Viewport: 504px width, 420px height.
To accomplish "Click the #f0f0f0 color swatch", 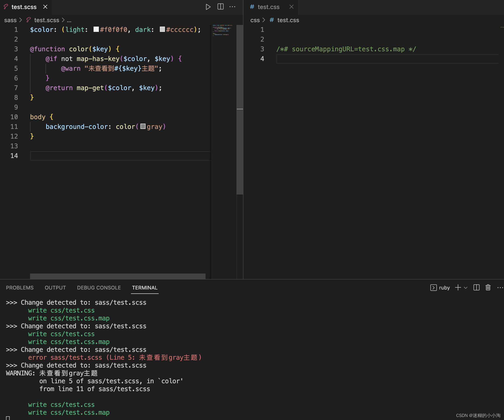I will (x=96, y=29).
